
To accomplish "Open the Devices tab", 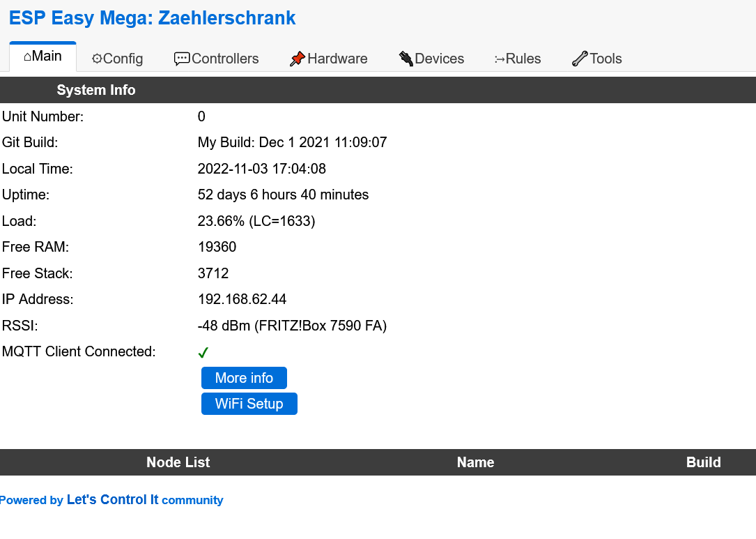I will click(x=431, y=59).
